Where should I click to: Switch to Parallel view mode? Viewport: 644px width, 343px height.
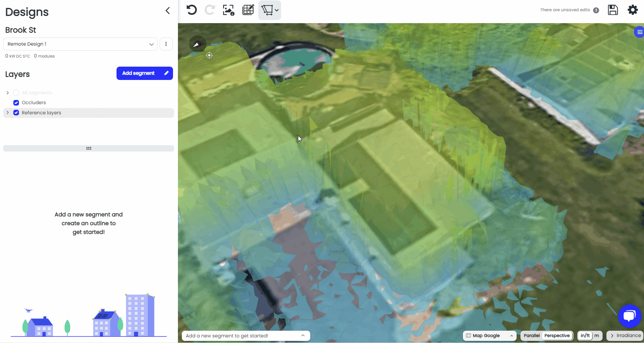(x=532, y=336)
